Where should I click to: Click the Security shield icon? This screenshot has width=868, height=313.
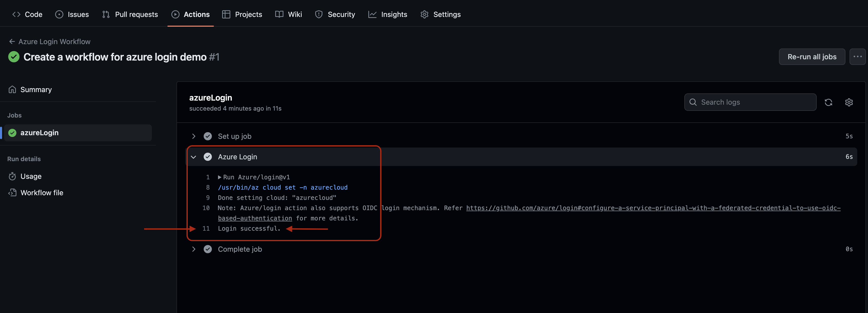(319, 14)
